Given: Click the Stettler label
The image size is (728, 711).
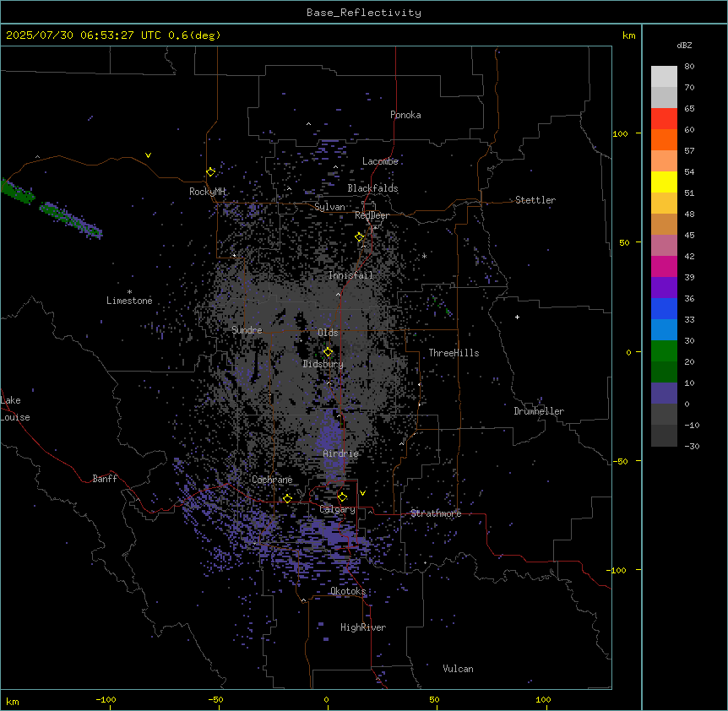Looking at the screenshot, I should click(535, 200).
